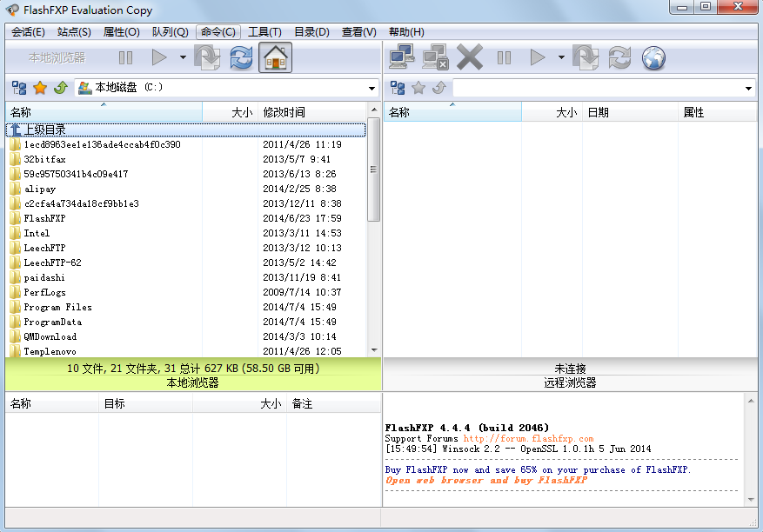Select the Program Files folder

pyautogui.click(x=186, y=307)
